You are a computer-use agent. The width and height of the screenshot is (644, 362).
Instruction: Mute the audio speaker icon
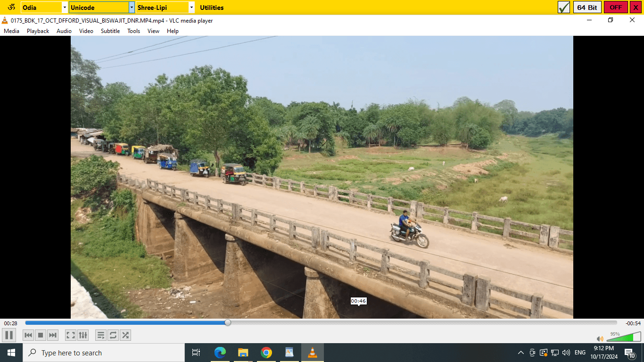pos(600,338)
